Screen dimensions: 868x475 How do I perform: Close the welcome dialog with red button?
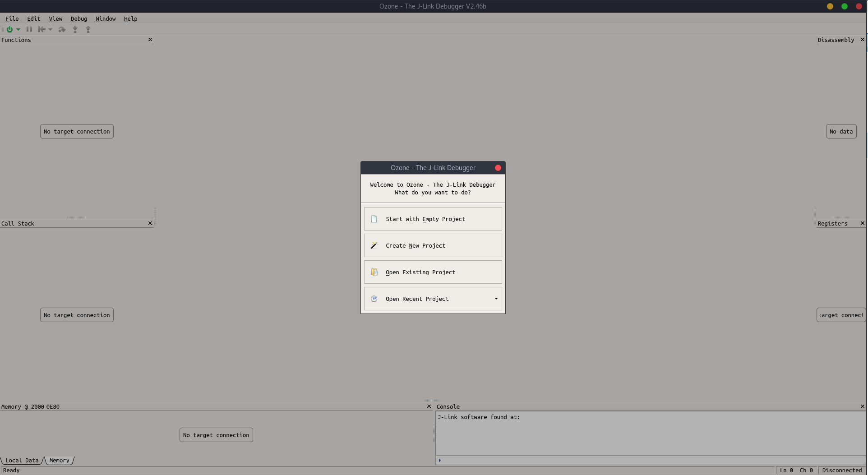coord(498,168)
